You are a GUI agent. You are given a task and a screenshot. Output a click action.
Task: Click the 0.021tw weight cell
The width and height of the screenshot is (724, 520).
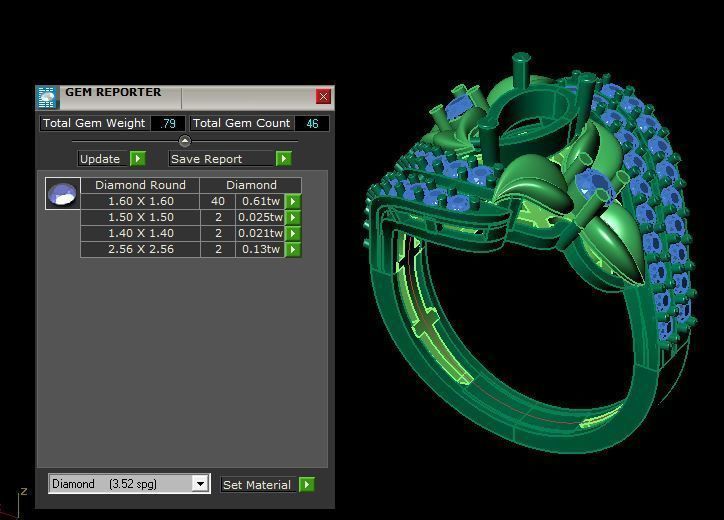[260, 234]
